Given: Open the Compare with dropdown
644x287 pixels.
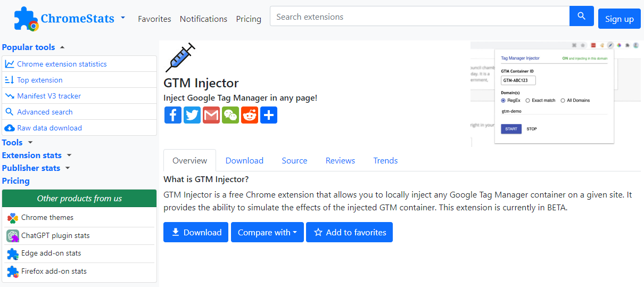Looking at the screenshot, I should [267, 232].
